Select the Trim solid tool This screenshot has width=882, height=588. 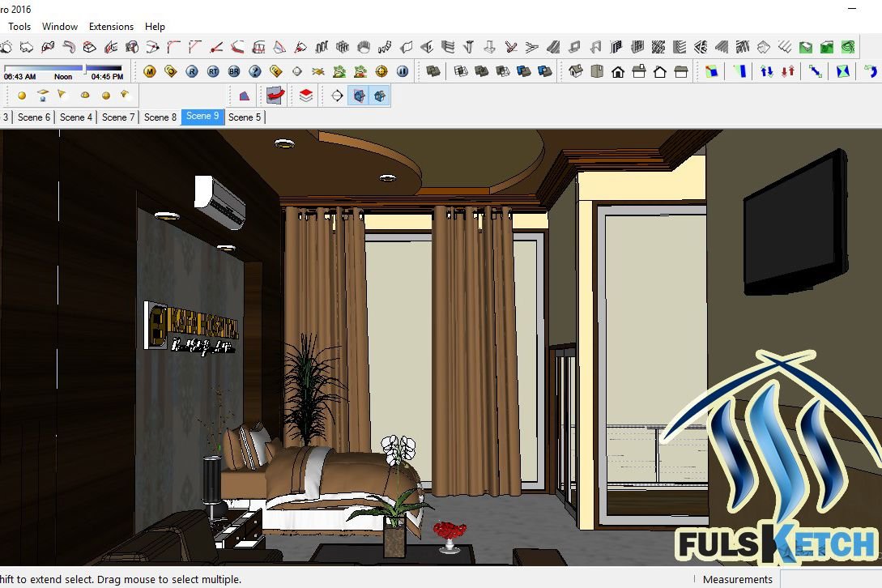[524, 71]
